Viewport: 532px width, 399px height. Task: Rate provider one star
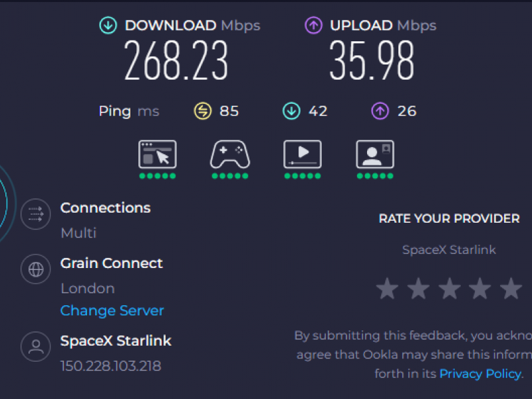click(x=387, y=289)
